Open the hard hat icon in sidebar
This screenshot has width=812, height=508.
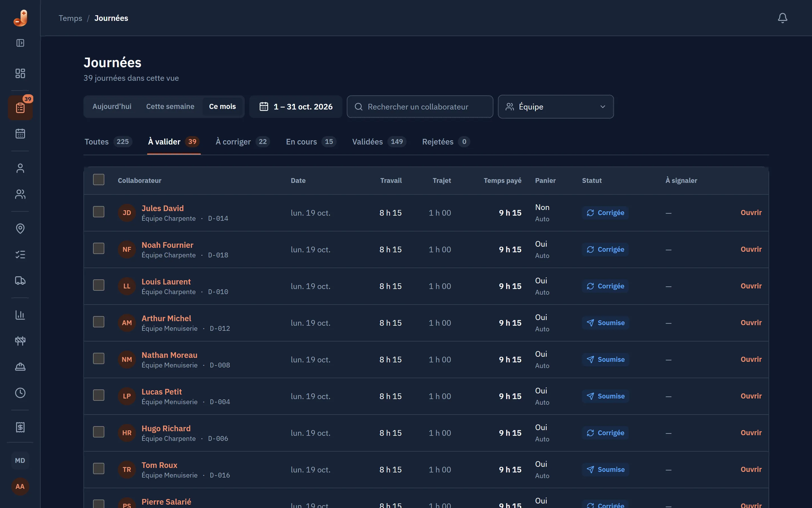[20, 367]
